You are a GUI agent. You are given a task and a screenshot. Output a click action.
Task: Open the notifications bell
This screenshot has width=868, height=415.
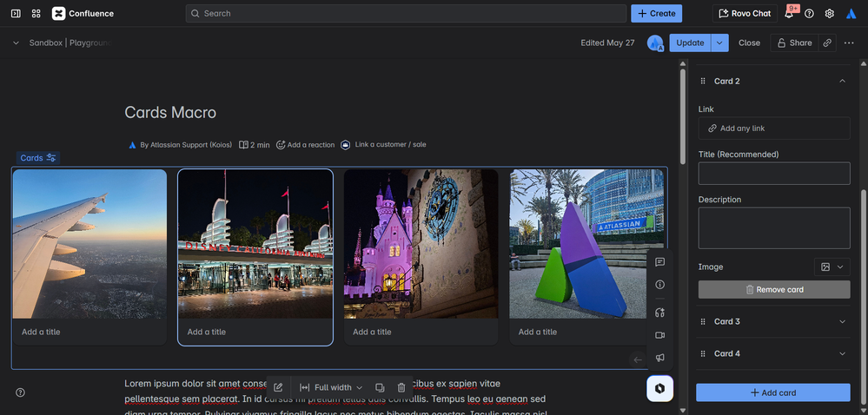point(789,14)
